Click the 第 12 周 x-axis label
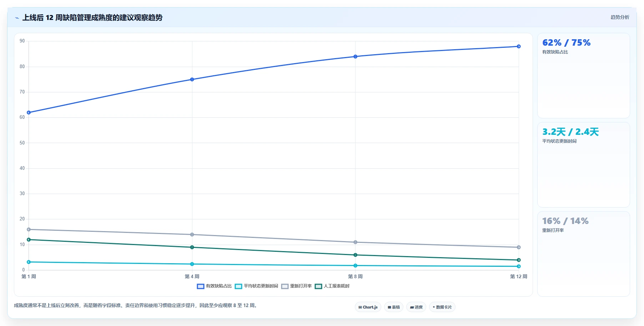644x326 pixels. (x=519, y=276)
